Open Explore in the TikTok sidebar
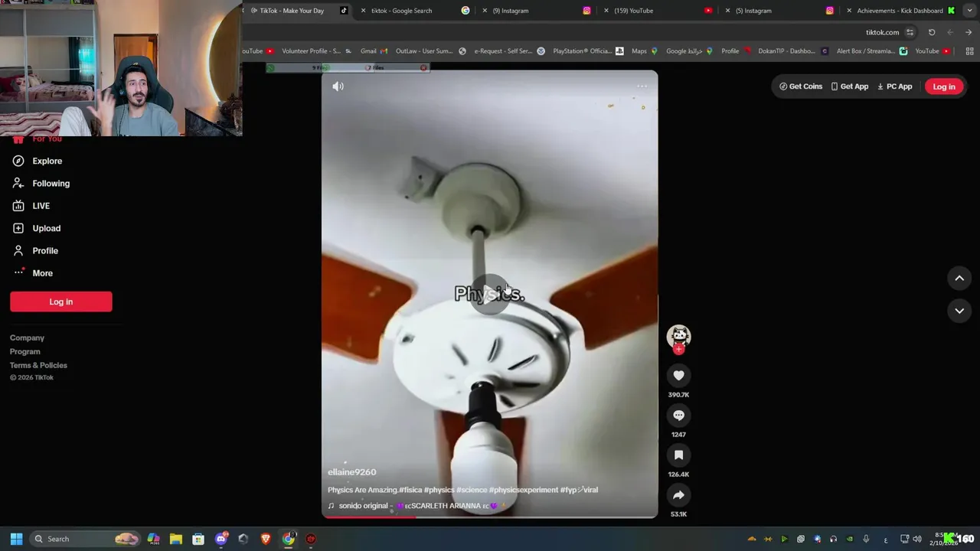 point(47,161)
